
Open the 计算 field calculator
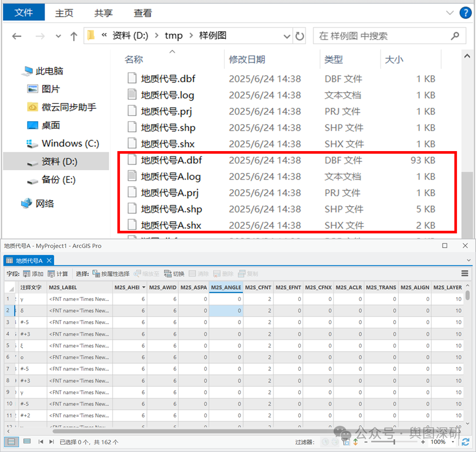58,274
